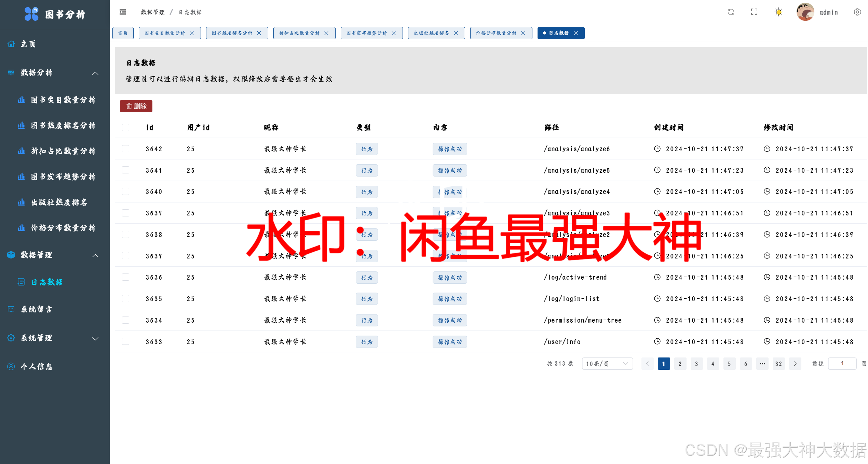
Task: Toggle the sun theme icon
Action: [x=778, y=12]
